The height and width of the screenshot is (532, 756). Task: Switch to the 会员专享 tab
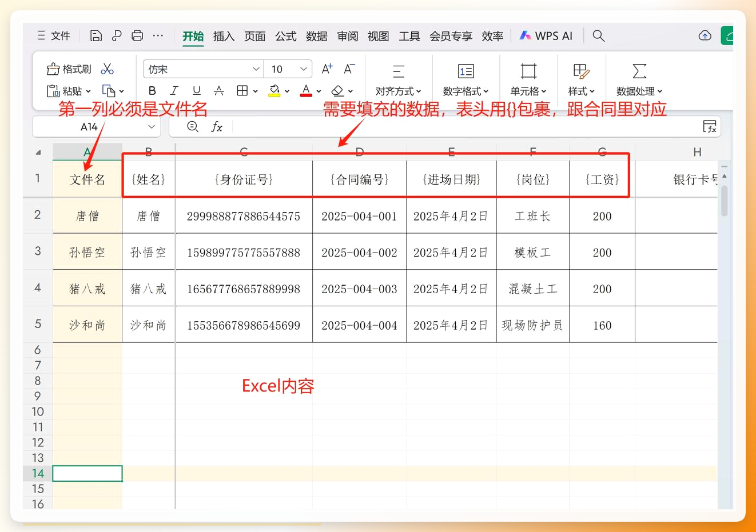coord(451,36)
